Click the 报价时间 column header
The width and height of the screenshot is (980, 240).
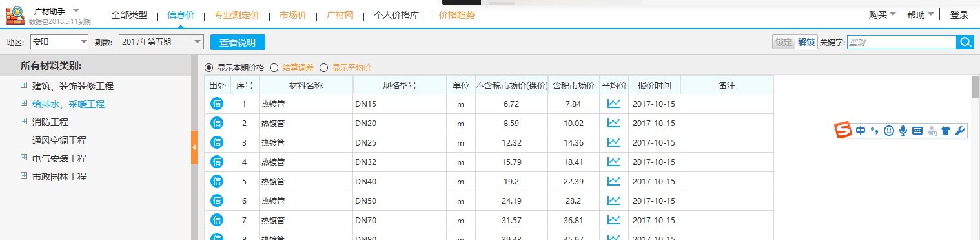pos(654,85)
